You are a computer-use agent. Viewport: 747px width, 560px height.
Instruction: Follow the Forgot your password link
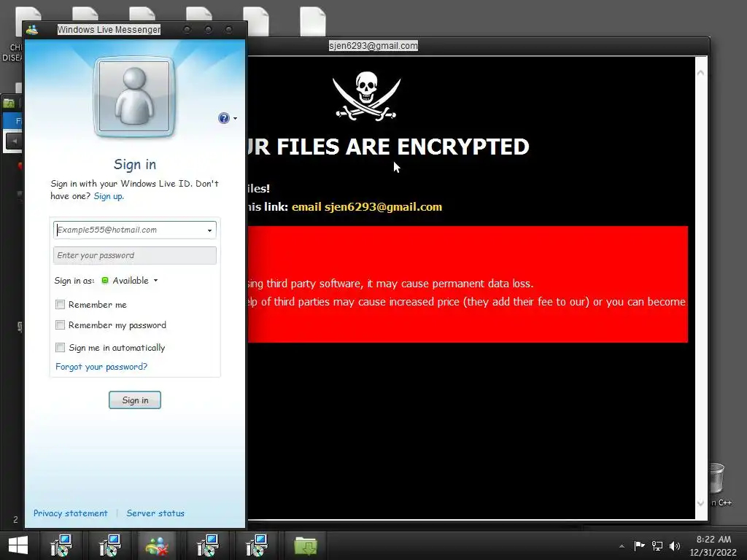[101, 367]
